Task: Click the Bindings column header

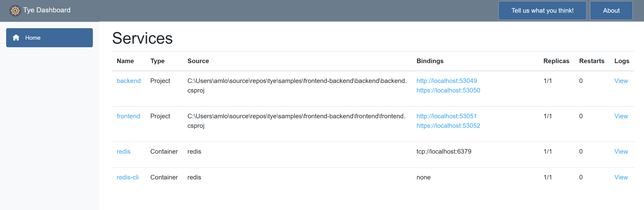Action: pos(430,61)
